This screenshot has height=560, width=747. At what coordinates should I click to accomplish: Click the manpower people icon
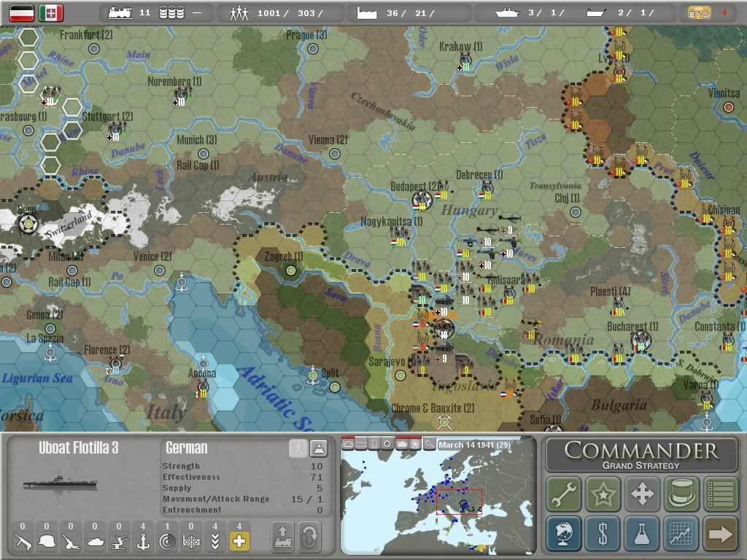click(x=239, y=13)
